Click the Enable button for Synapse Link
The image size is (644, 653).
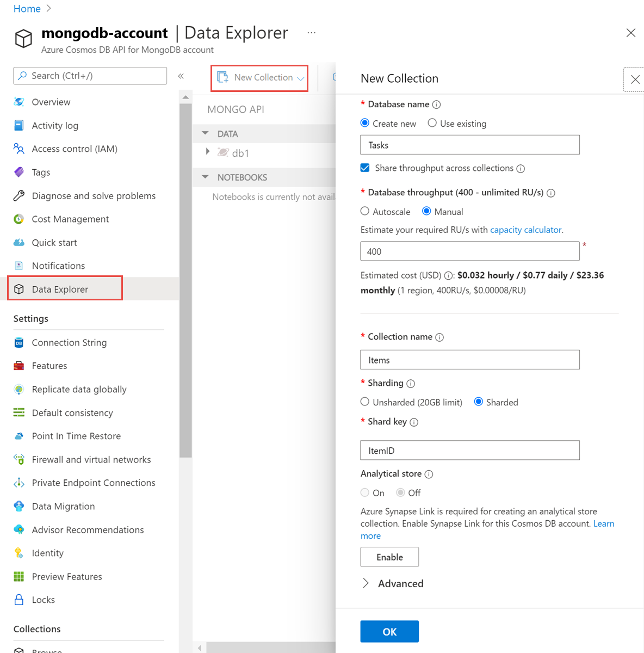pyautogui.click(x=389, y=557)
